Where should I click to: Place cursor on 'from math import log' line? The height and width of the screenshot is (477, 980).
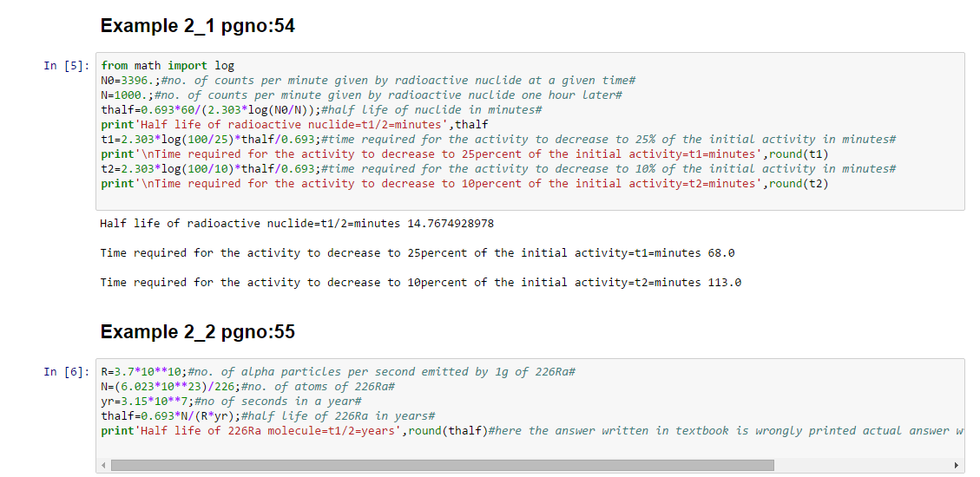coord(168,66)
